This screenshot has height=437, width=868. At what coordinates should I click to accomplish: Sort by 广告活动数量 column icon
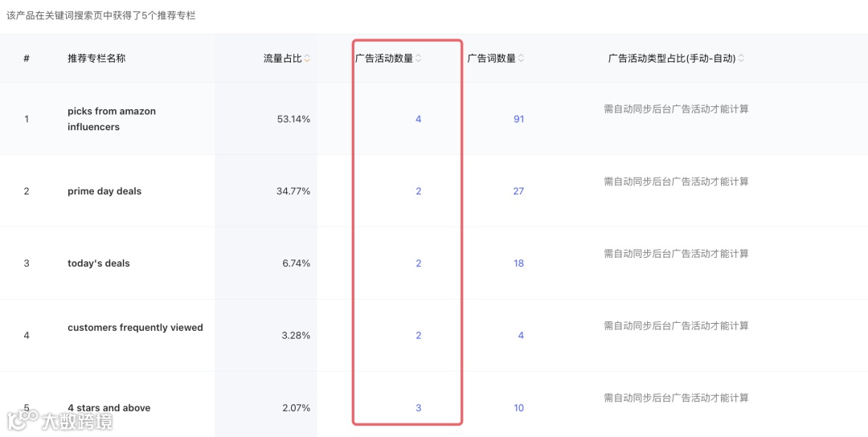coord(418,59)
